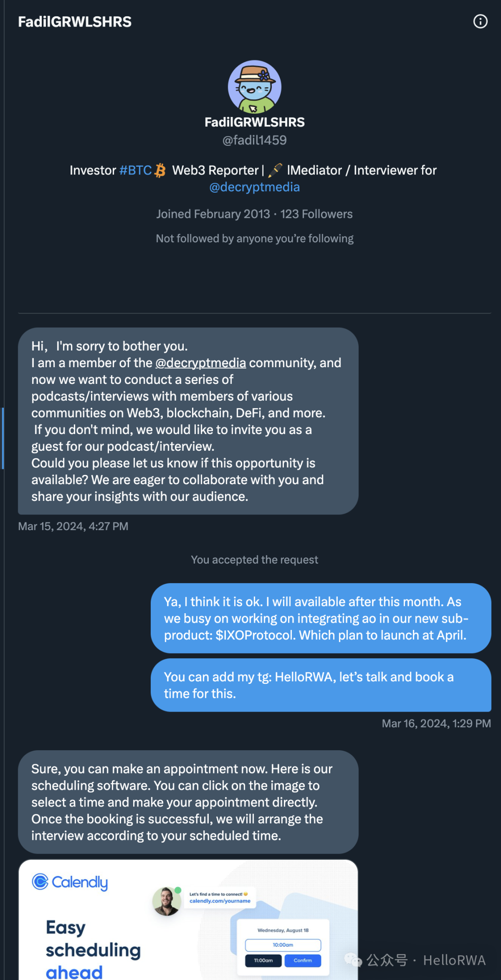
Task: Click the Confirm button in Calendly preview
Action: tap(302, 961)
